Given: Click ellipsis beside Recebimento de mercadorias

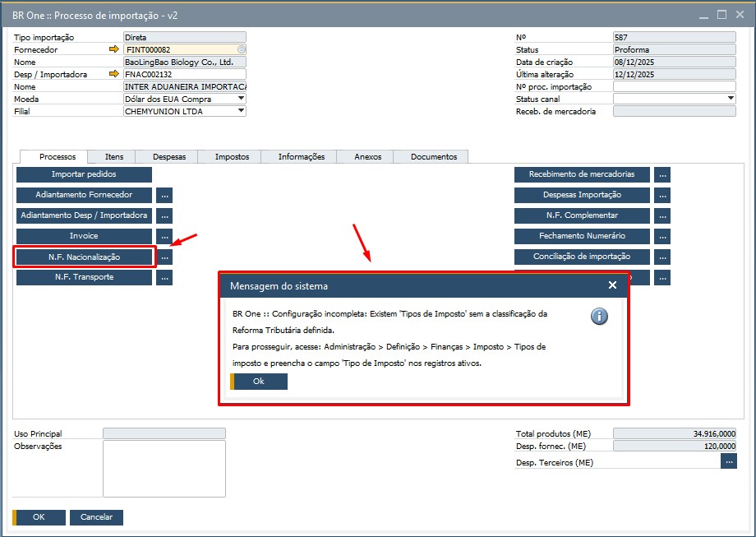Looking at the screenshot, I should [x=662, y=175].
